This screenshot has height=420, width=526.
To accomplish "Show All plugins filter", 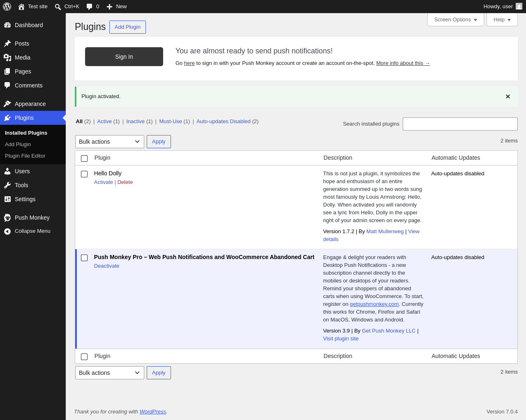I will (x=79, y=122).
